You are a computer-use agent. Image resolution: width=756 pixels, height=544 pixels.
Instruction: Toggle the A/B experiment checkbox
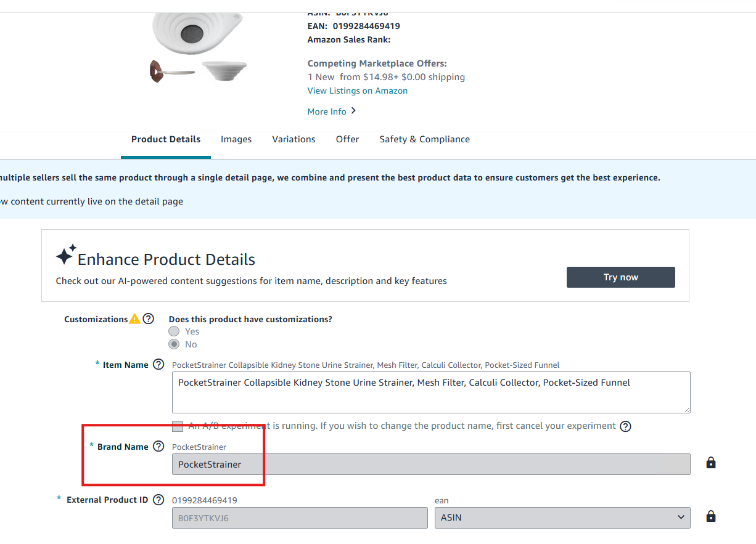(178, 426)
